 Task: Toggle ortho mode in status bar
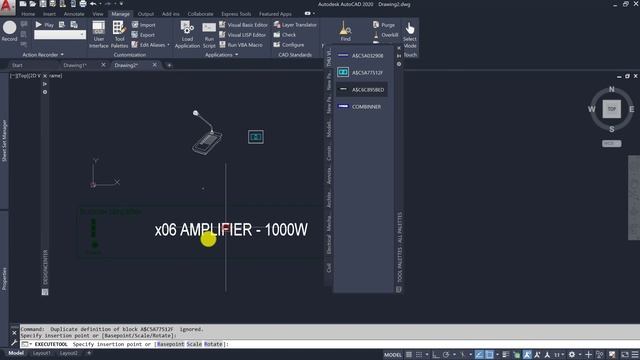coord(436,355)
